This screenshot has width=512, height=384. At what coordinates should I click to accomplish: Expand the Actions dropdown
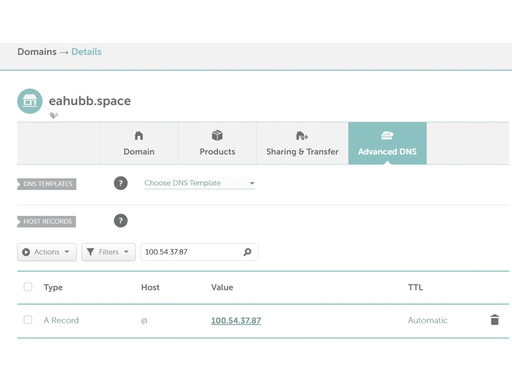point(47,252)
